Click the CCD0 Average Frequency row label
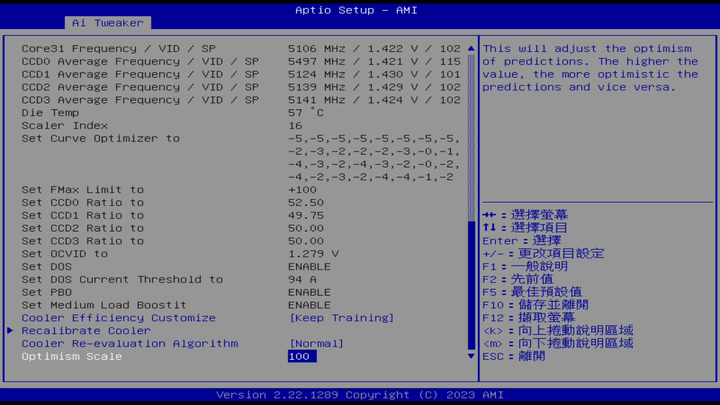The height and width of the screenshot is (405, 720). [x=141, y=62]
